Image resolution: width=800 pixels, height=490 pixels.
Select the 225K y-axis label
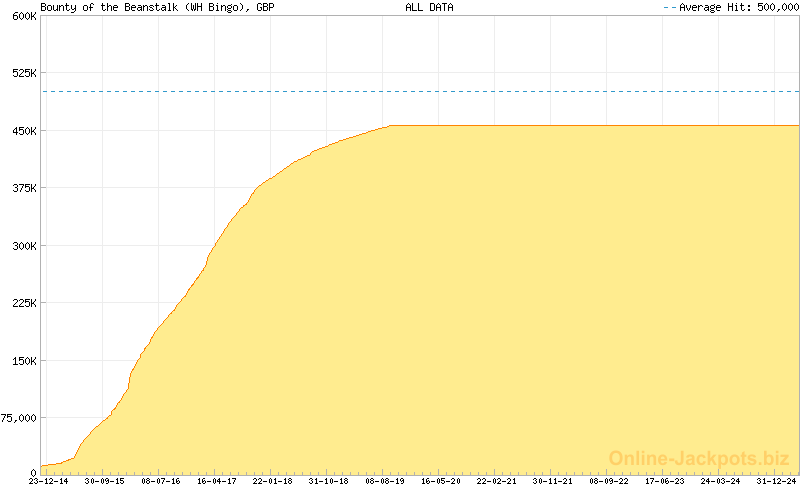tap(23, 303)
